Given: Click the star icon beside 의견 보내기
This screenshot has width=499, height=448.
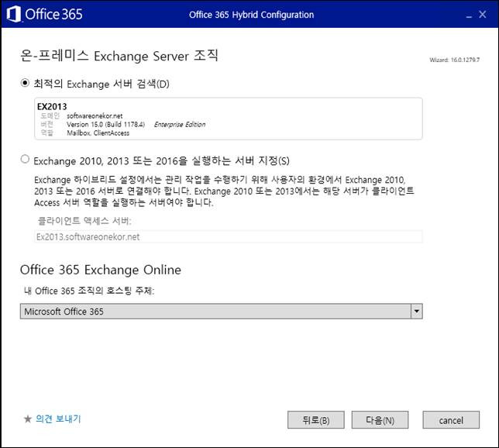Looking at the screenshot, I should point(28,419).
